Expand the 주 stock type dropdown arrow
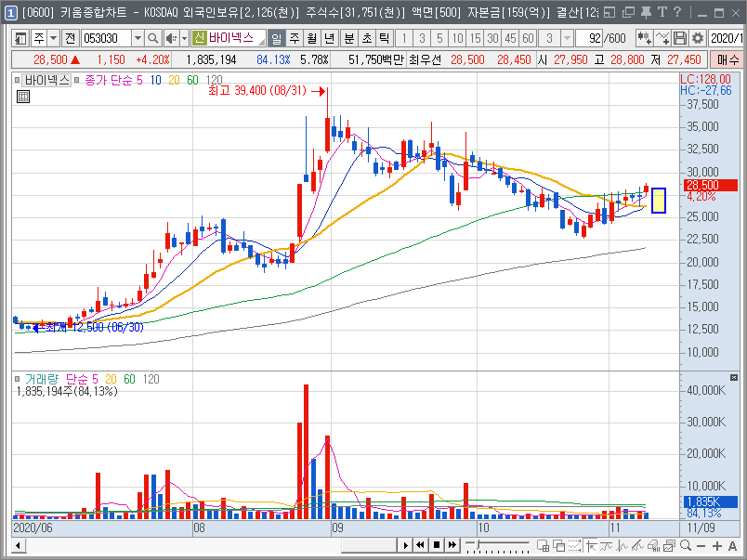747x560 pixels. pos(53,38)
